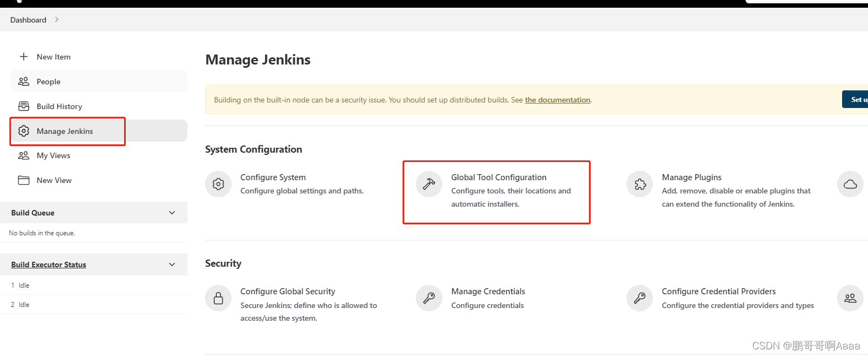Click the Global Tool Configuration hammer icon
This screenshot has width=868, height=356.
click(x=429, y=184)
